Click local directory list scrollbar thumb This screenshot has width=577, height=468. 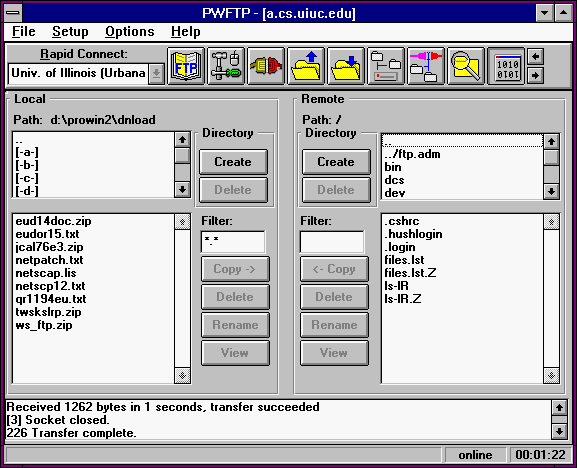[183, 155]
